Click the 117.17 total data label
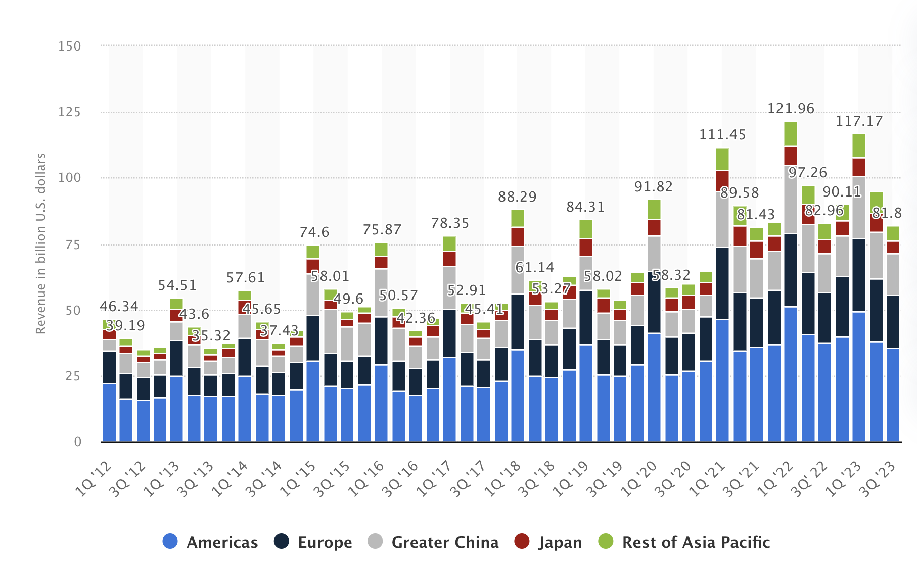This screenshot has width=917, height=588. [x=859, y=121]
